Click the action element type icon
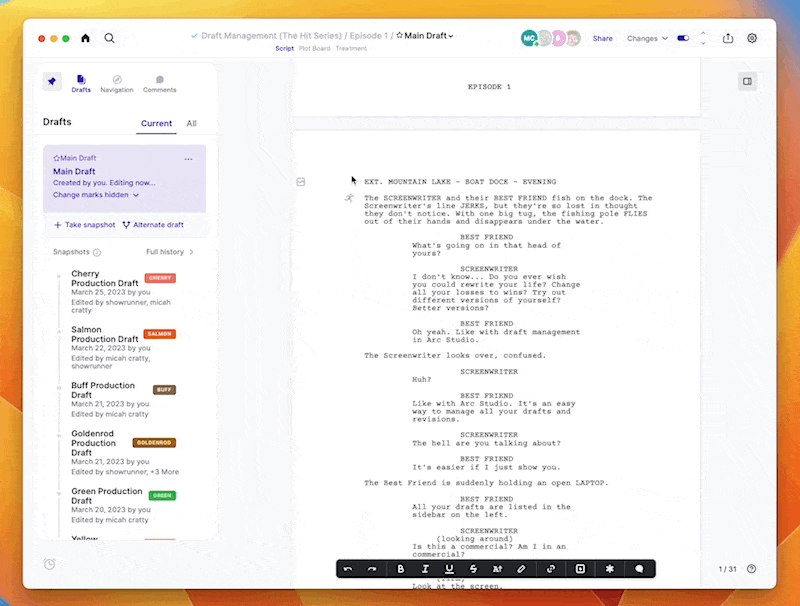This screenshot has width=800, height=606. 349,198
